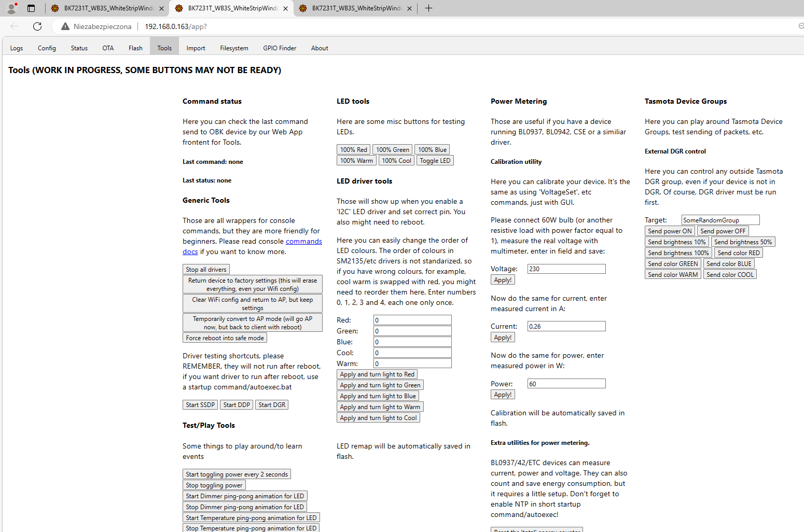Screen dimensions: 804x532
Task: Focus the Red order input field
Action: coord(412,320)
